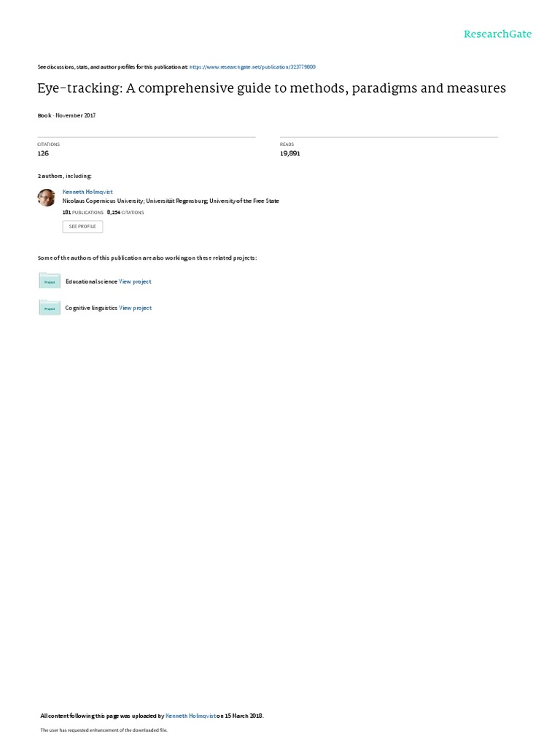Viewport: 560px width, 747px height.
Task: Click the author affiliations text line
Action: click(x=171, y=201)
